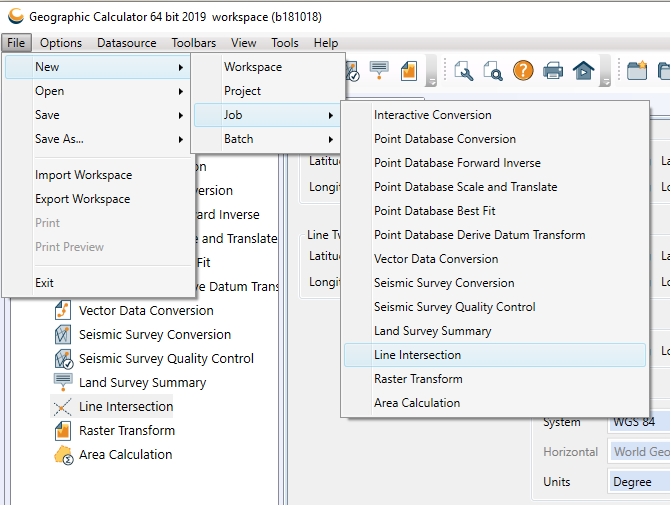Expand the toolbar overflow arrow after home icon
Image resolution: width=671 pixels, height=506 pixels.
pyautogui.click(x=605, y=81)
